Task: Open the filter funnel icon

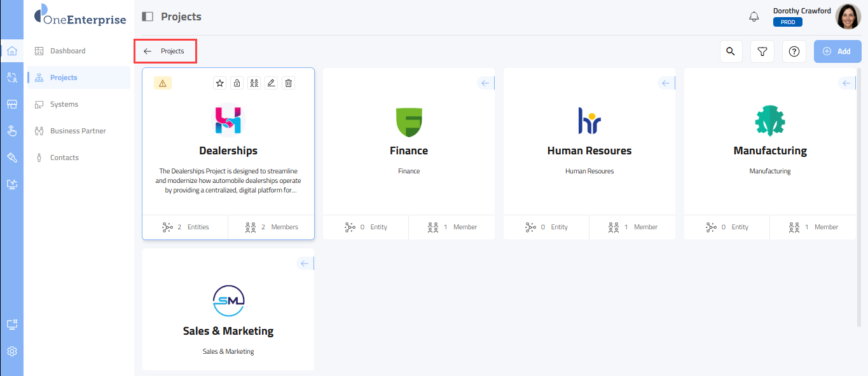Action: click(x=762, y=51)
